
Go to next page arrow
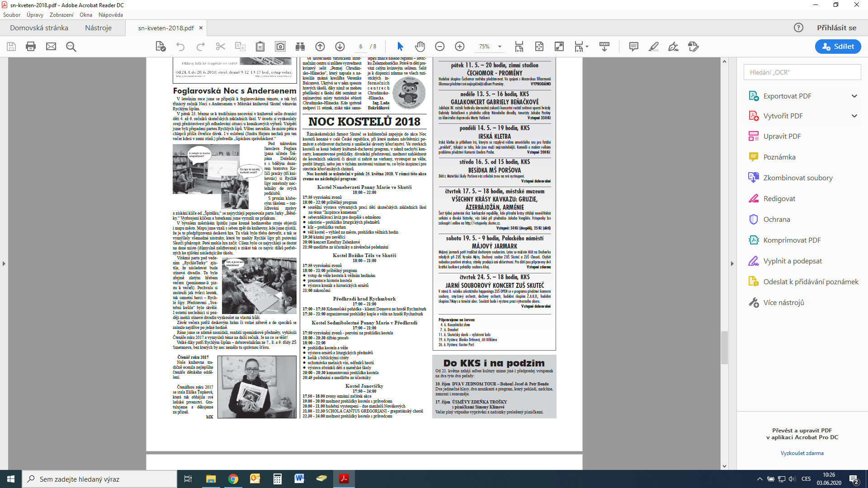(340, 47)
